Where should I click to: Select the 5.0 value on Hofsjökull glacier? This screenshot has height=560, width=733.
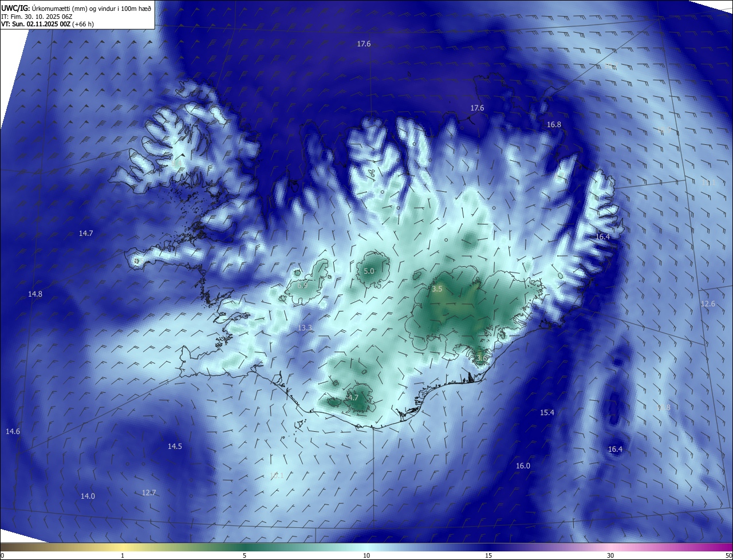pos(369,271)
